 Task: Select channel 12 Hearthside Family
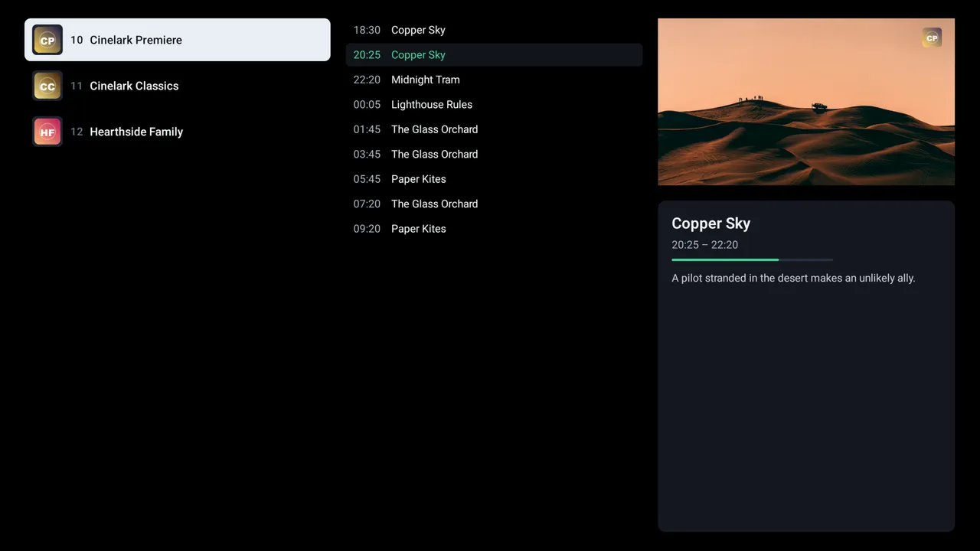[x=178, y=132]
